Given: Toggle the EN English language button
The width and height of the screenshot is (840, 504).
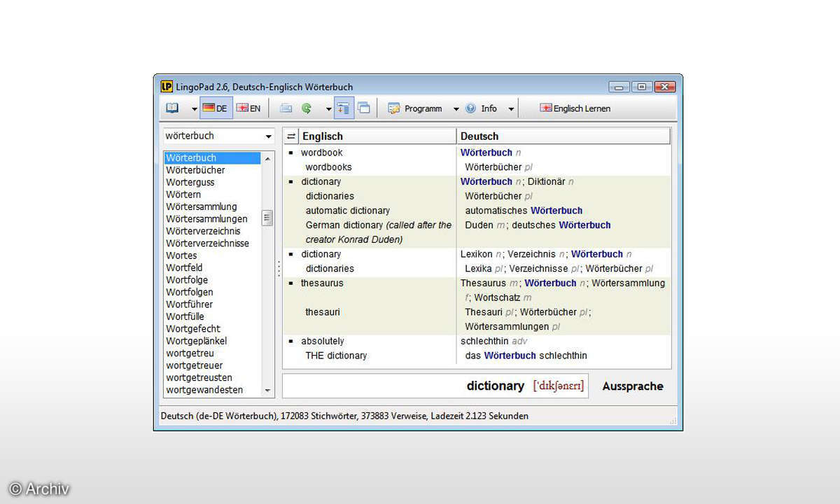Looking at the screenshot, I should [248, 108].
